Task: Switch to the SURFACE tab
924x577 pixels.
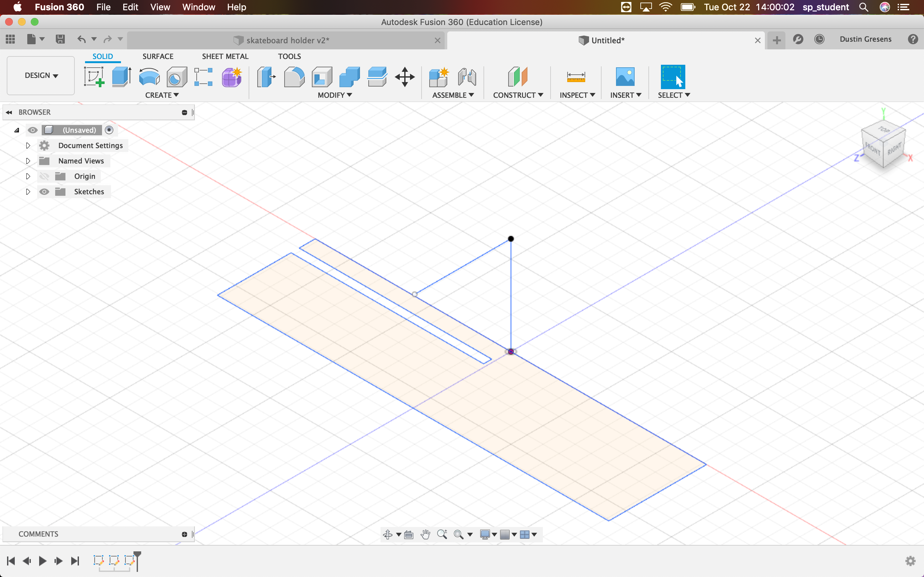Action: tap(158, 56)
